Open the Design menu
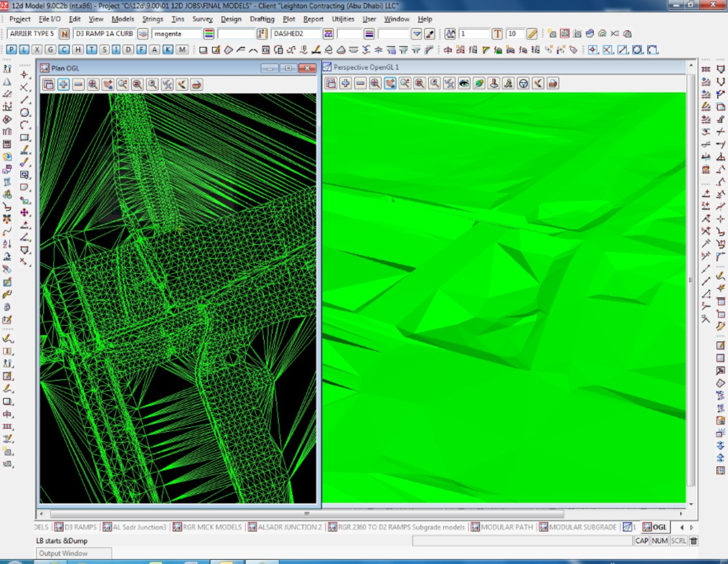728x564 pixels. 231,19
